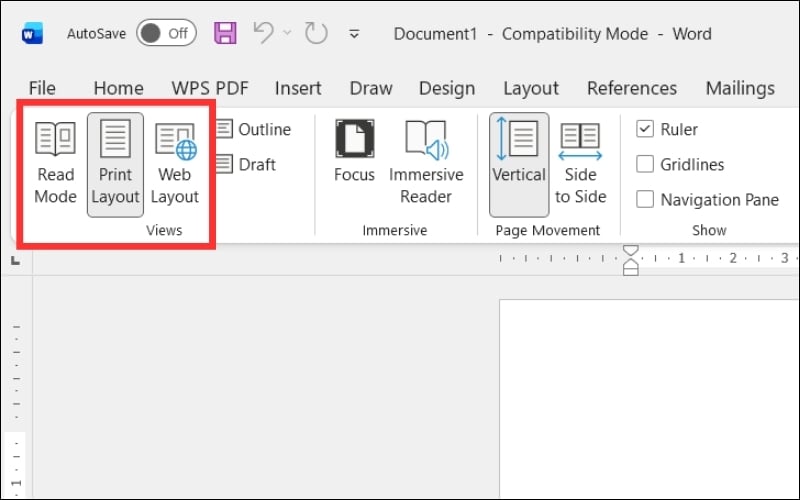Viewport: 800px width, 500px height.
Task: Select Vertical page movement
Action: pos(519,162)
